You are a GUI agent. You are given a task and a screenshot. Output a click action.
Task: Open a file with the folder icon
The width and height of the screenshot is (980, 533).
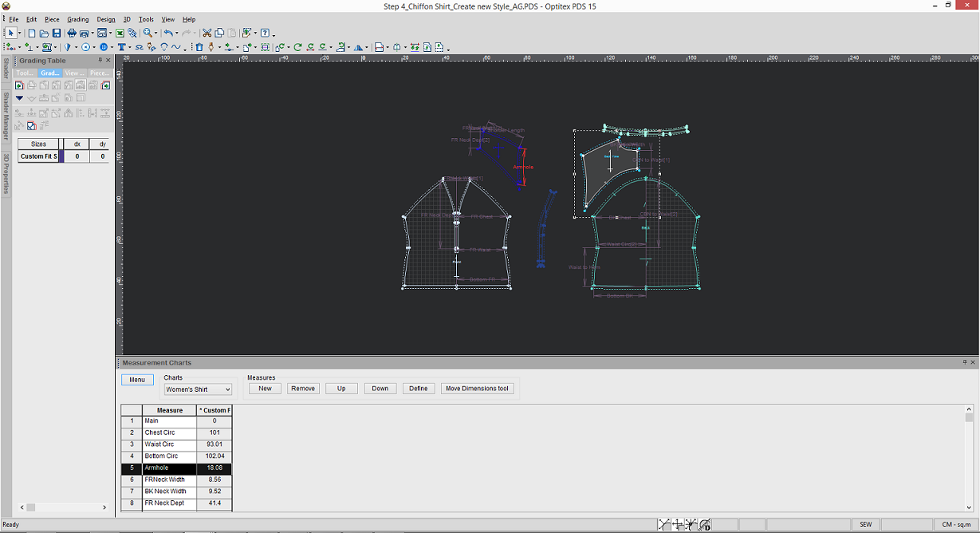point(44,33)
